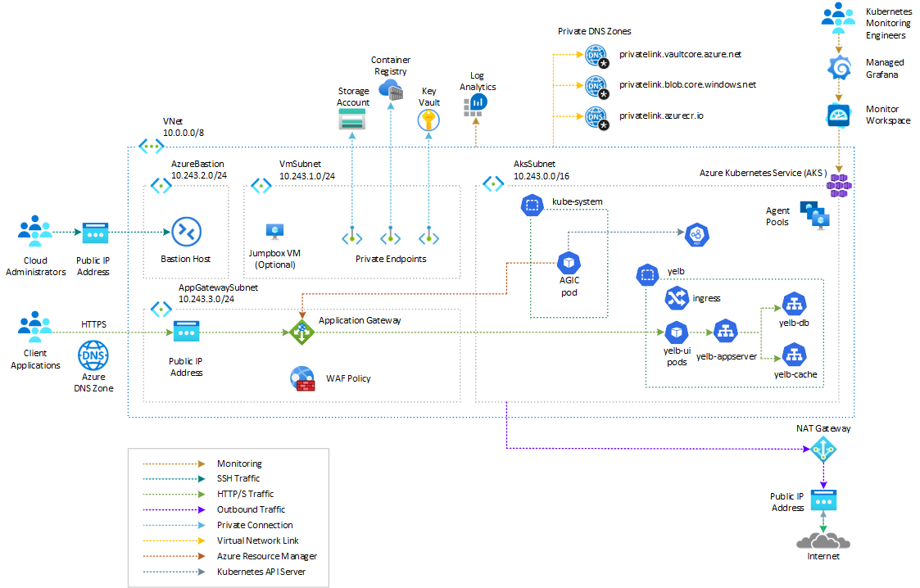Select the yelb-cache icon
The width and height of the screenshot is (920, 588).
(795, 355)
